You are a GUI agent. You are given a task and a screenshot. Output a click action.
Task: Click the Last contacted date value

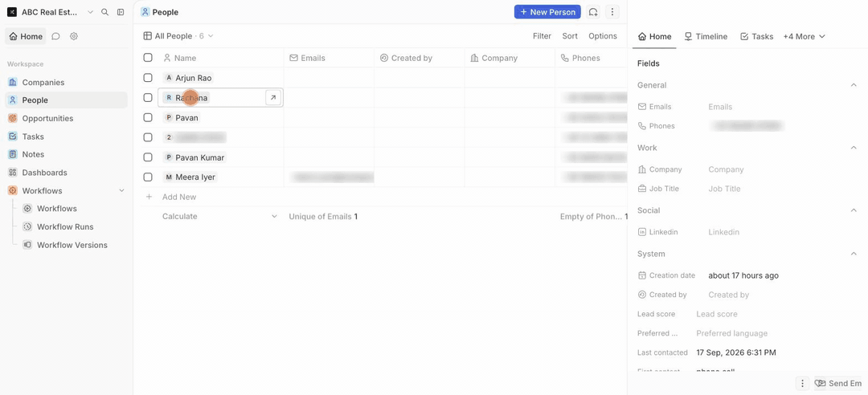735,352
